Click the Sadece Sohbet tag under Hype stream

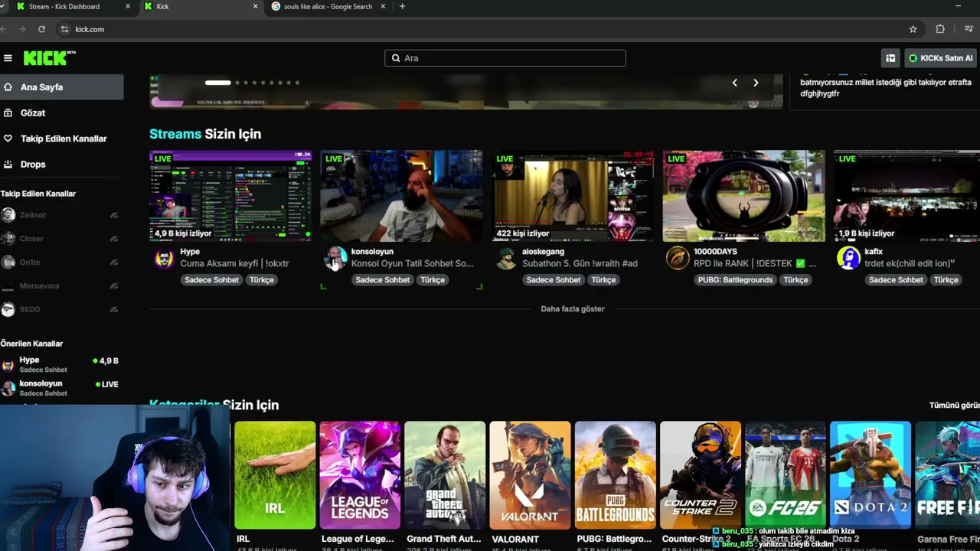click(211, 280)
